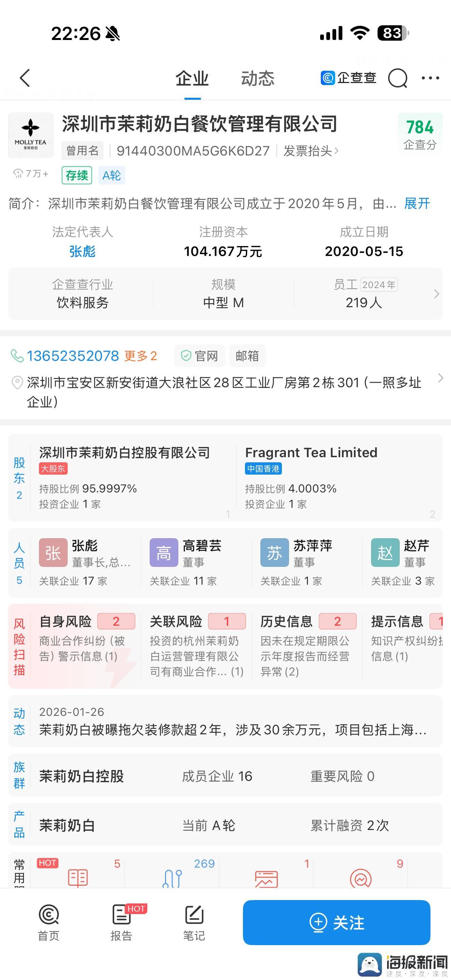Screen dimensions: 451x980
Task: Expand the 发票抬头 invoice header
Action: pyautogui.click(x=311, y=151)
